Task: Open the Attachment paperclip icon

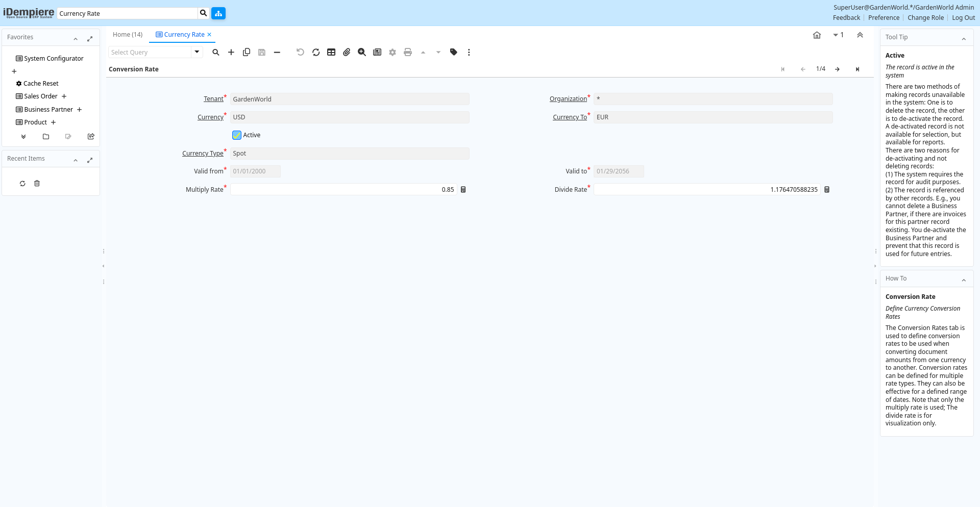Action: click(x=347, y=52)
